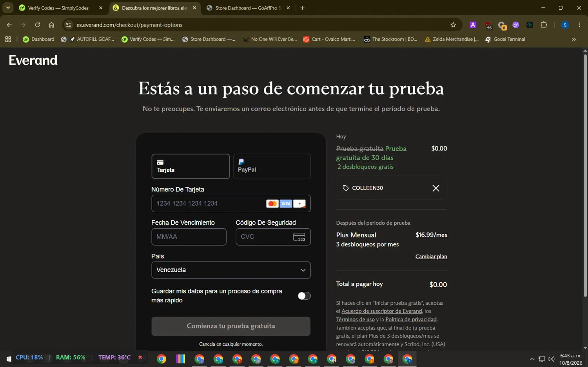Screen dimensions: 588x367
Task: Open the Godel Terminal bookmark
Action: (505, 39)
